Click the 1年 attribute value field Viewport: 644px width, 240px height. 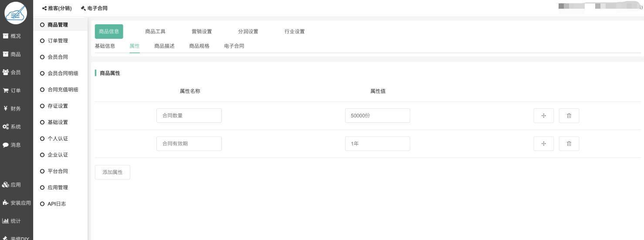(x=377, y=144)
